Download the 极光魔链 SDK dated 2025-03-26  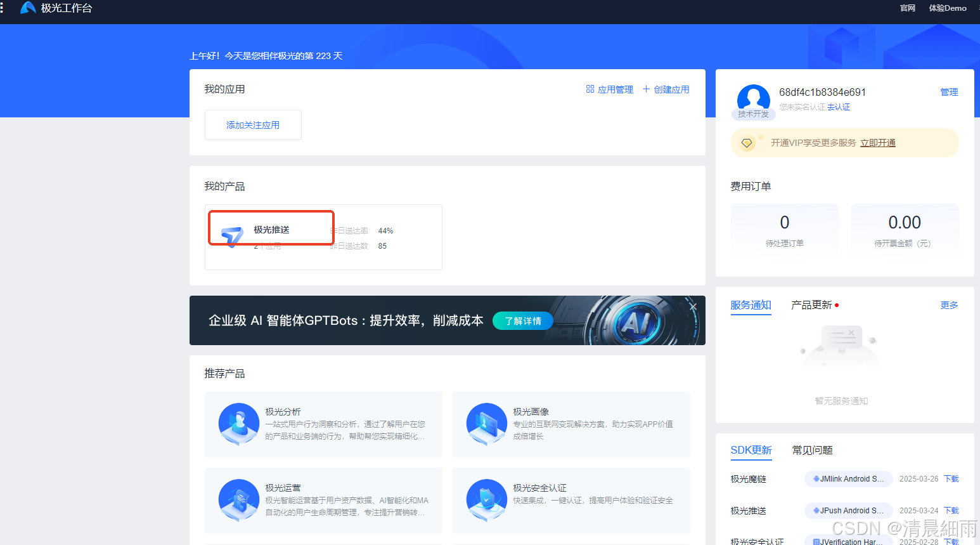(951, 479)
